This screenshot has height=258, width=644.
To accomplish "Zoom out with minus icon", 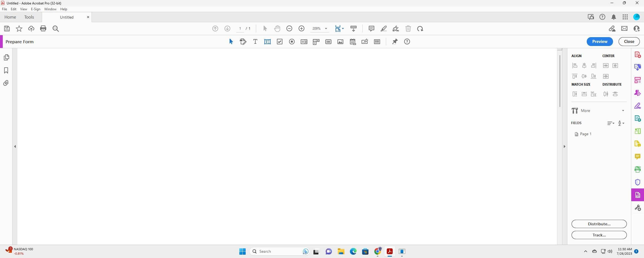I will (x=289, y=29).
